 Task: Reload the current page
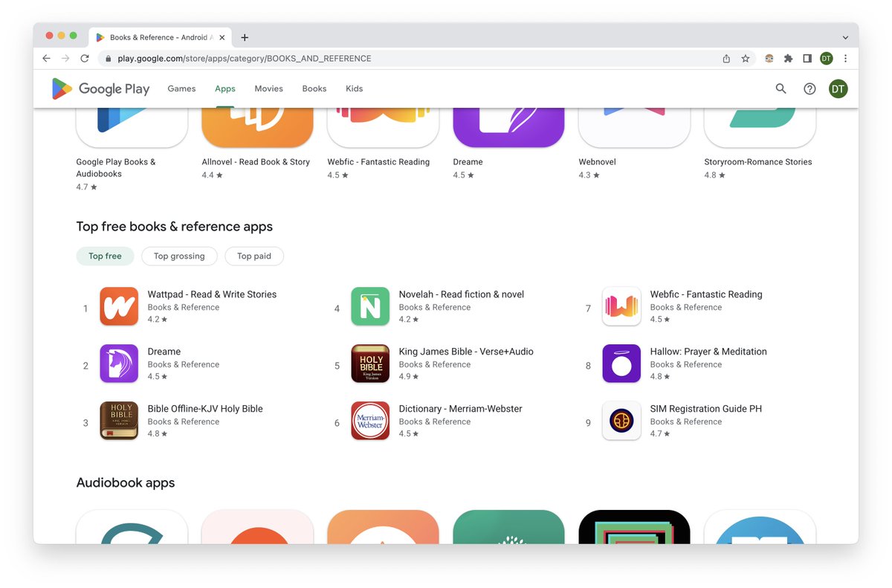coord(85,58)
